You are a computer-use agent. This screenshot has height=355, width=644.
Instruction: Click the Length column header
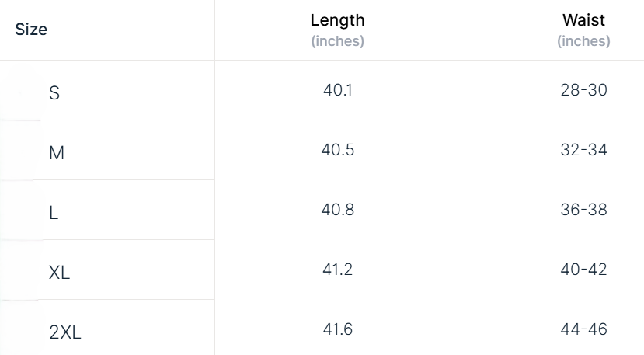[x=338, y=20]
